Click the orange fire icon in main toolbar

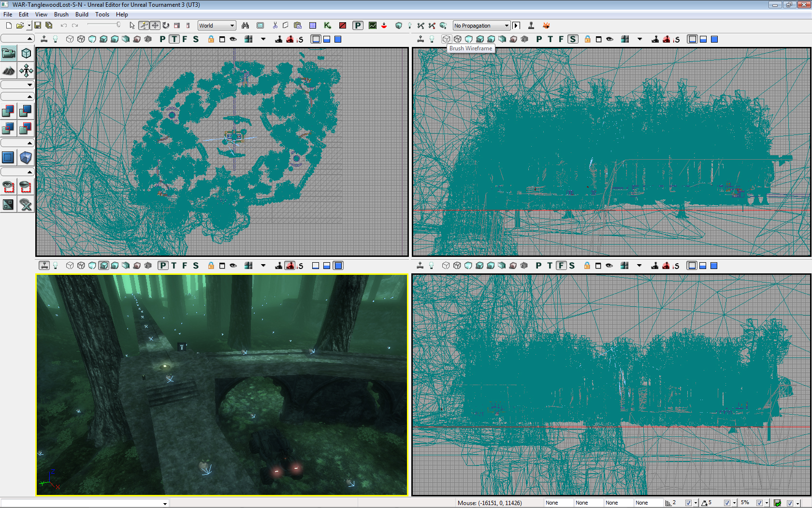pyautogui.click(x=546, y=26)
